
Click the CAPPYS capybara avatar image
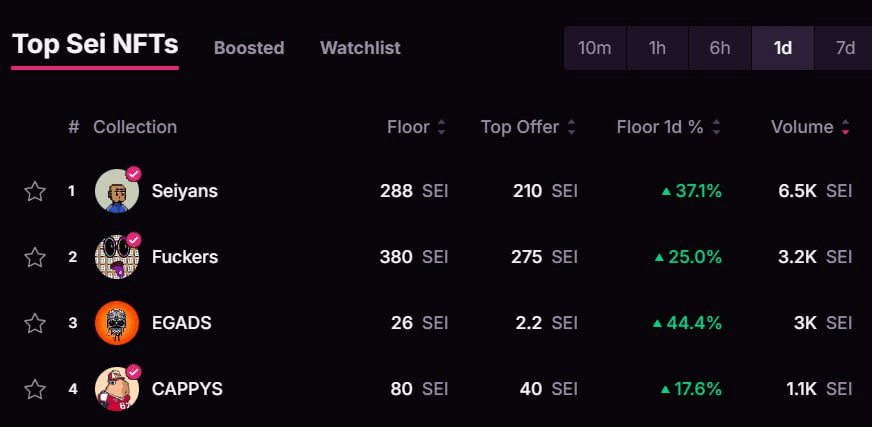point(117,389)
